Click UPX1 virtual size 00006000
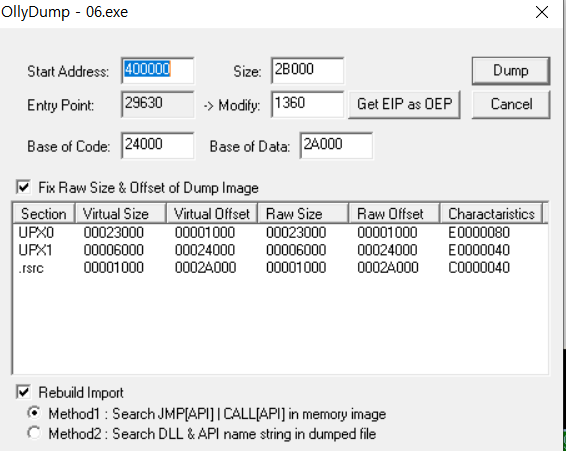The width and height of the screenshot is (566, 451). (114, 250)
